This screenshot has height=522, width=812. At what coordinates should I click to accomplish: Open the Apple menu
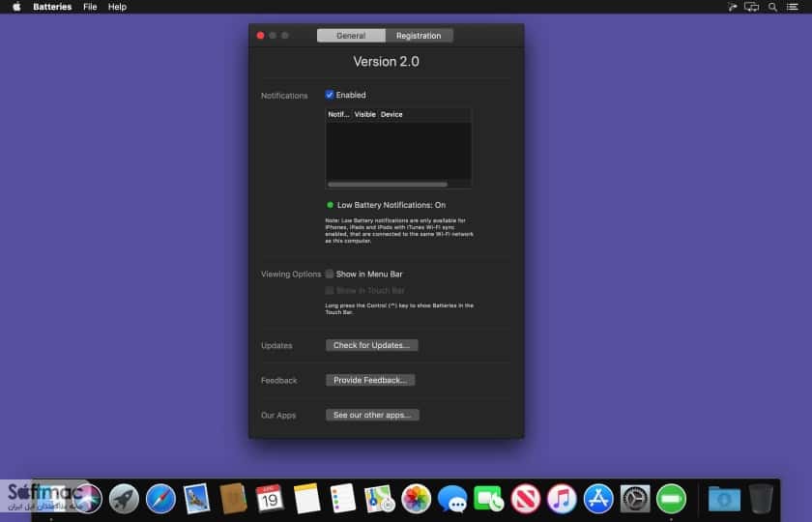tap(16, 7)
